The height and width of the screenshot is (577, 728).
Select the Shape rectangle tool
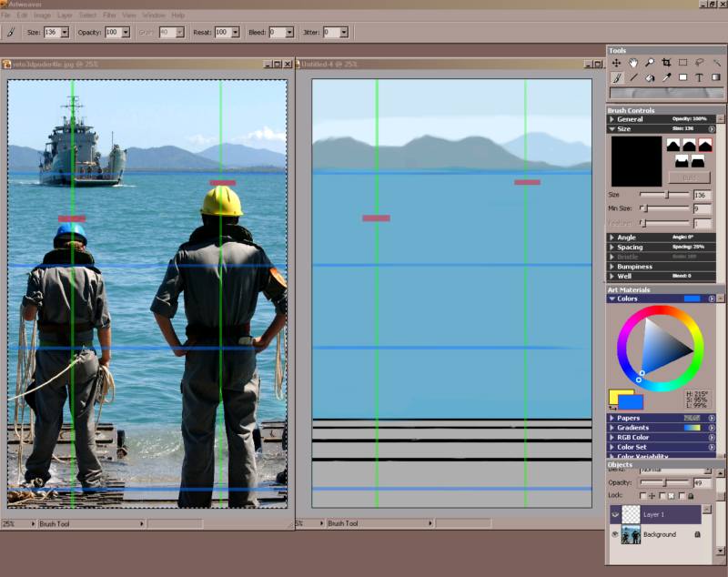[683, 77]
